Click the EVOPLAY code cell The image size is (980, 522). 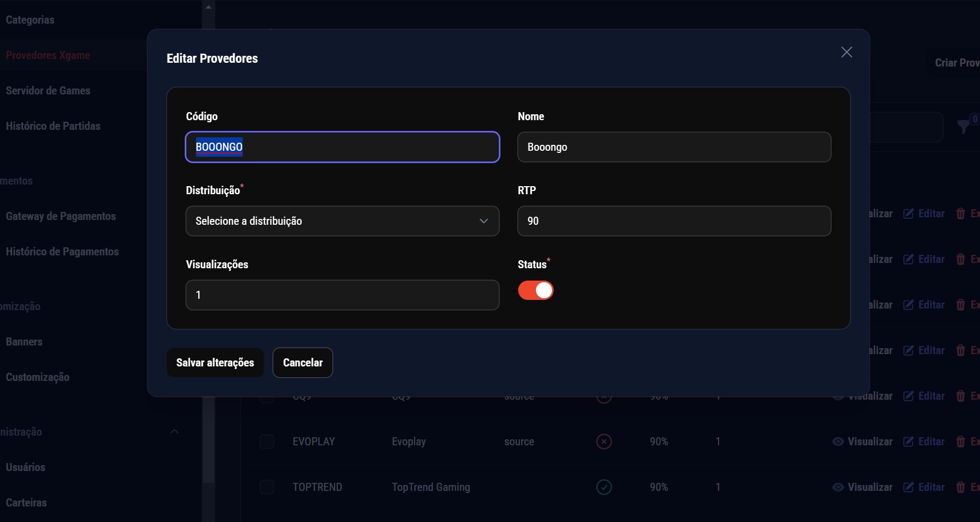click(314, 442)
